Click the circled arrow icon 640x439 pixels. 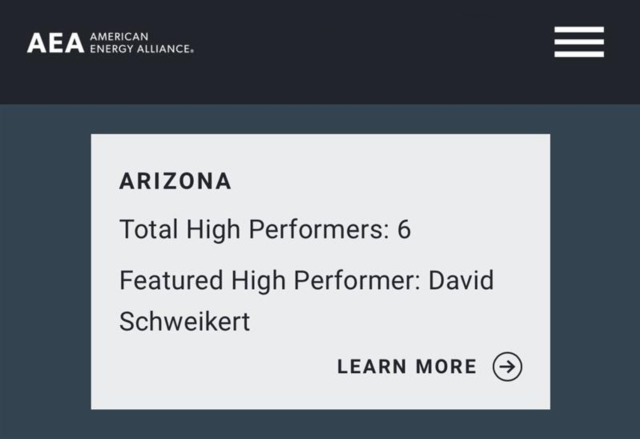(507, 367)
